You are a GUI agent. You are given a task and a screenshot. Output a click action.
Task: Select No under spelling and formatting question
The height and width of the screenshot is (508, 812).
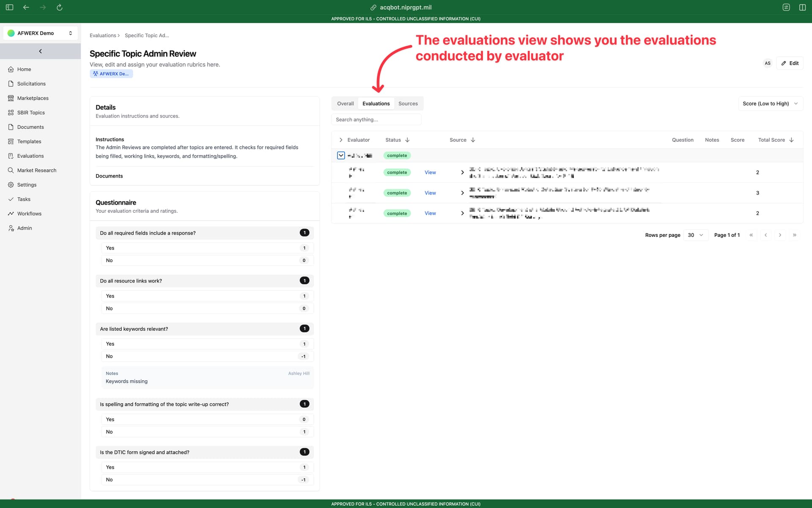click(x=207, y=432)
